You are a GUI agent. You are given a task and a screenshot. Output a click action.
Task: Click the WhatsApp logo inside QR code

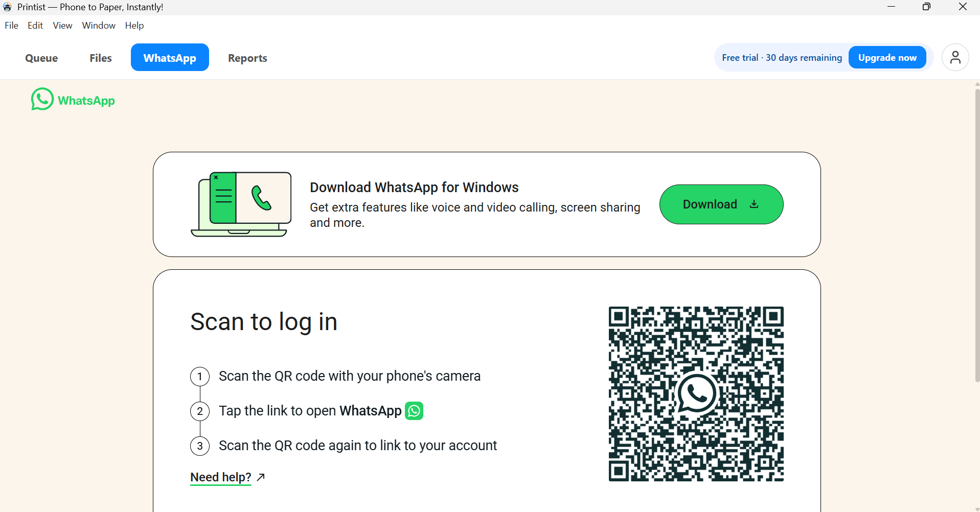point(696,393)
